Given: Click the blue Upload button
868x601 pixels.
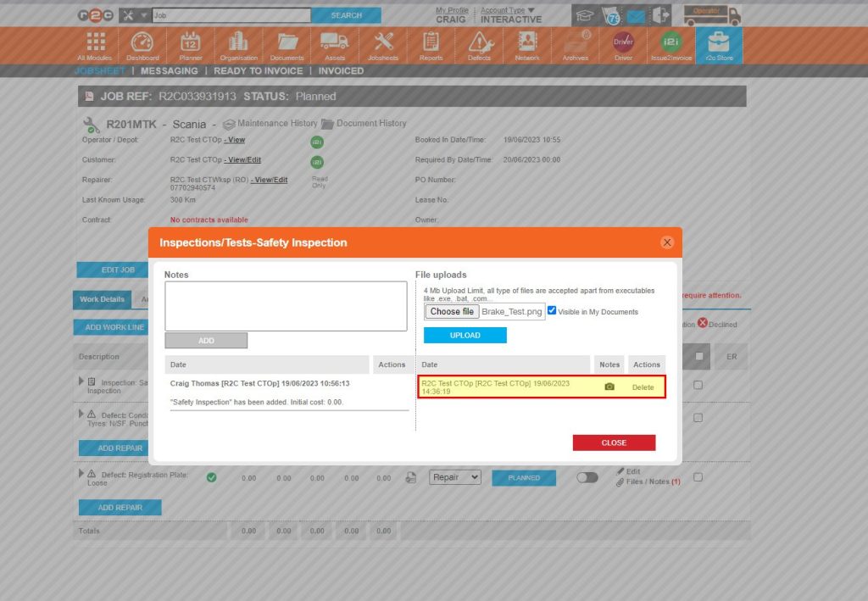Looking at the screenshot, I should click(465, 335).
